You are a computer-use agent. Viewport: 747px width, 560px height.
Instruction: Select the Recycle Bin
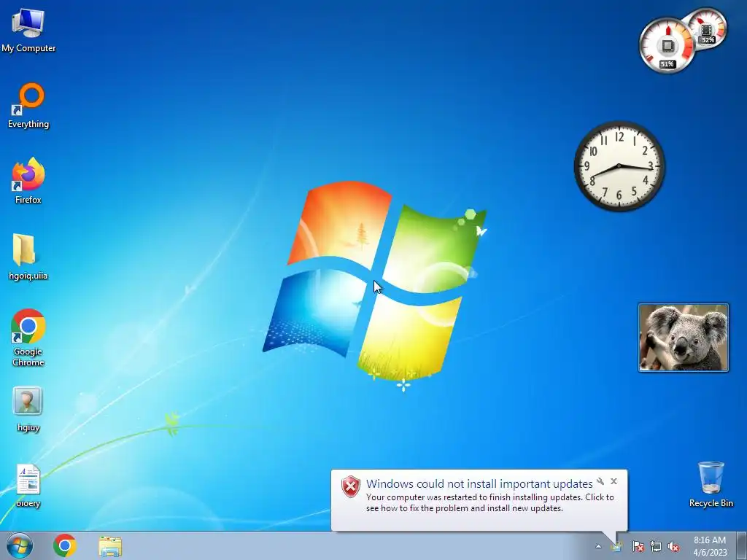(711, 484)
